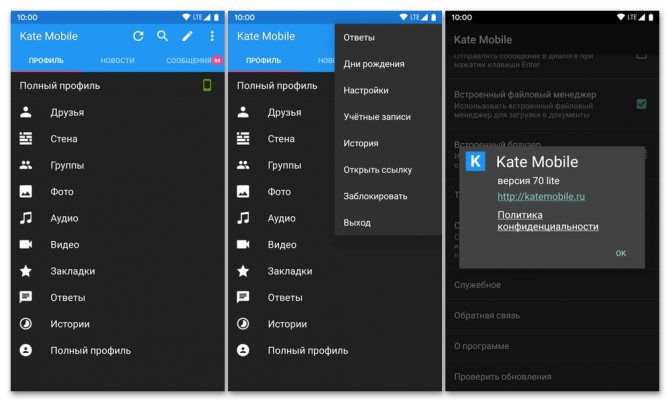Tap the Фото picture icon in first screen
670x402 pixels.
click(x=26, y=191)
